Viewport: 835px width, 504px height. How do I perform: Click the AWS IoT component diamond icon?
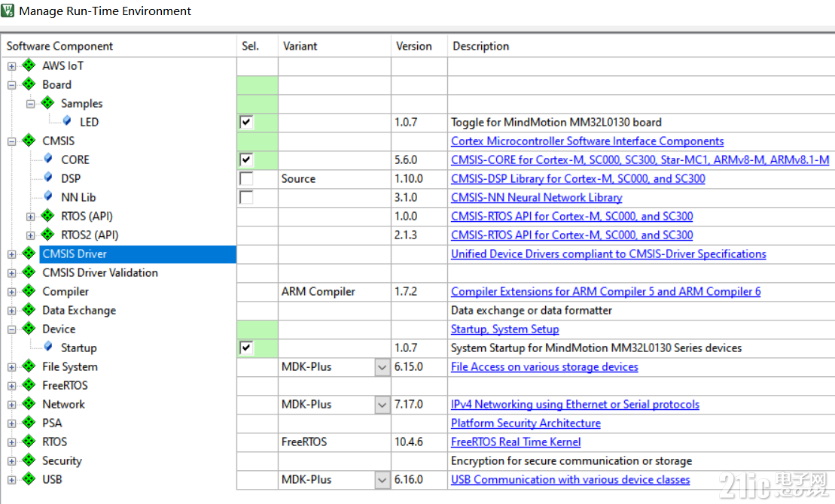[29, 65]
